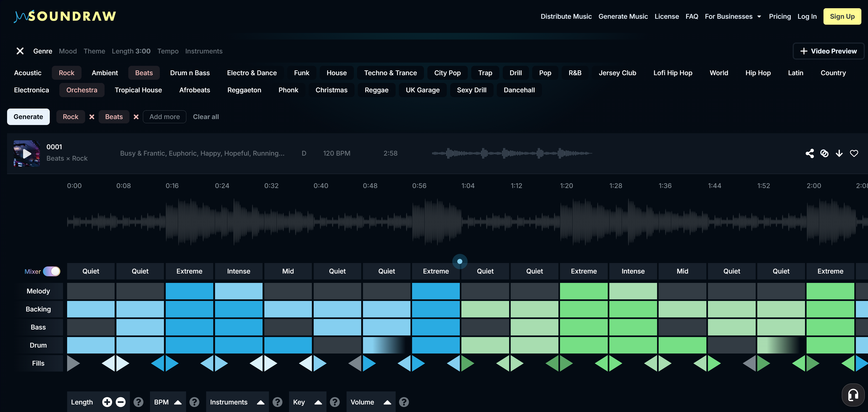Open the For Businesses dropdown

tap(733, 16)
